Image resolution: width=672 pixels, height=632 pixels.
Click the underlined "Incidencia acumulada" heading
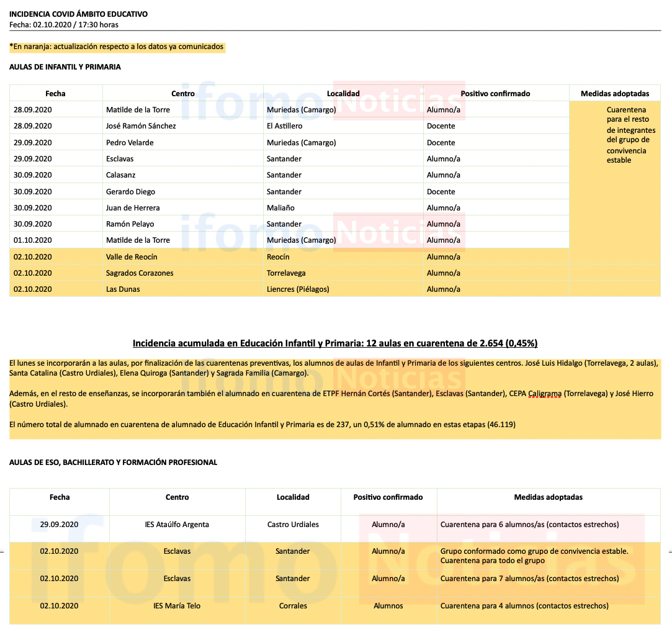(335, 343)
